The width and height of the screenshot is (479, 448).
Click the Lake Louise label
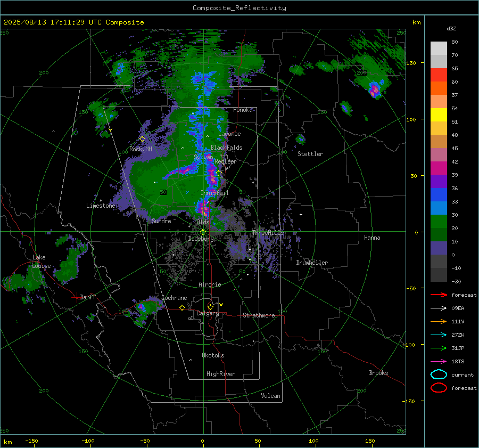point(41,262)
